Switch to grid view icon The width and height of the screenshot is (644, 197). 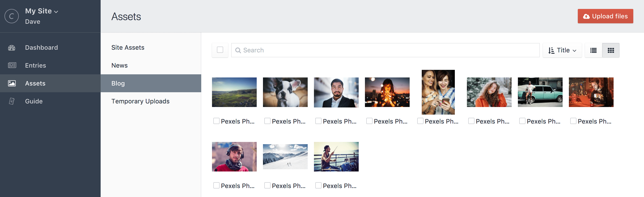[x=611, y=50]
